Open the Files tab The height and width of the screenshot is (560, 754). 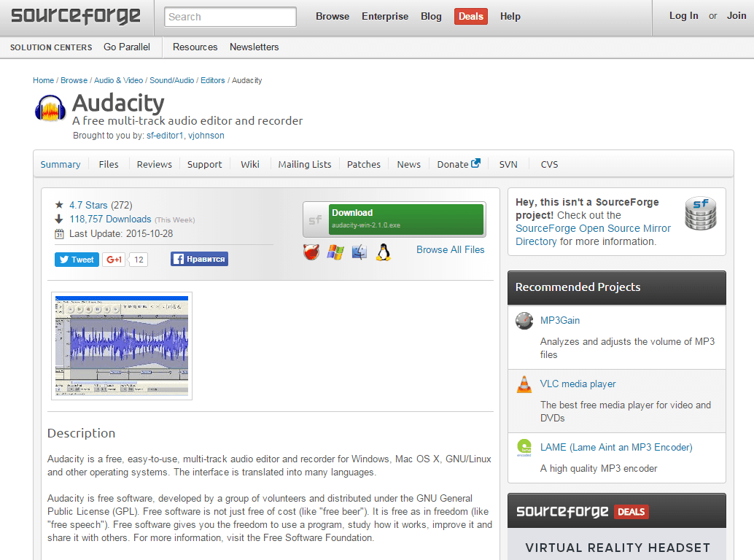pyautogui.click(x=109, y=164)
